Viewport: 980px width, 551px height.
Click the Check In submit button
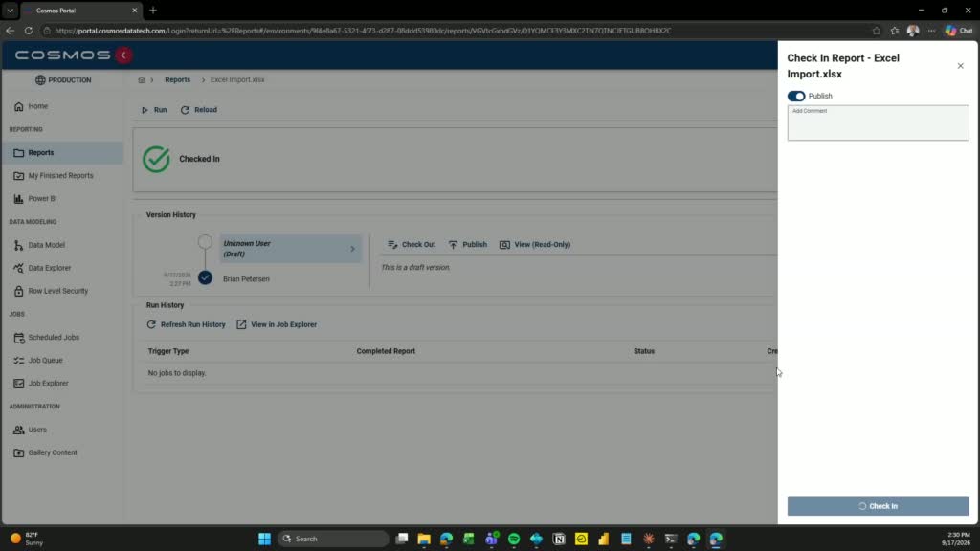(x=878, y=506)
